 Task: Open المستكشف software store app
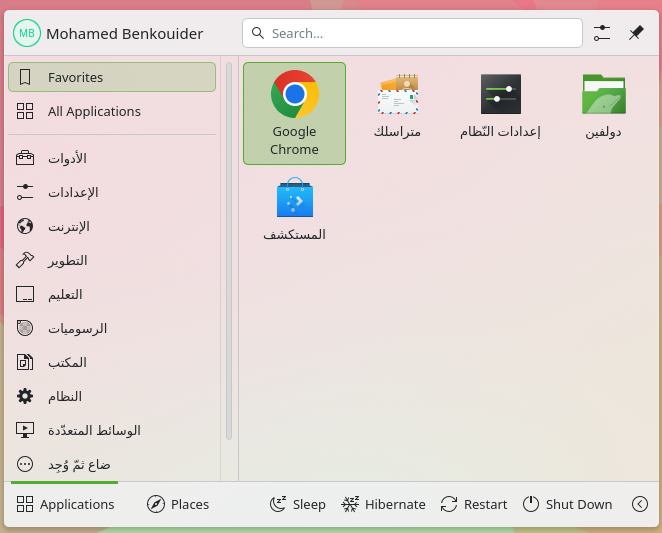pos(294,209)
